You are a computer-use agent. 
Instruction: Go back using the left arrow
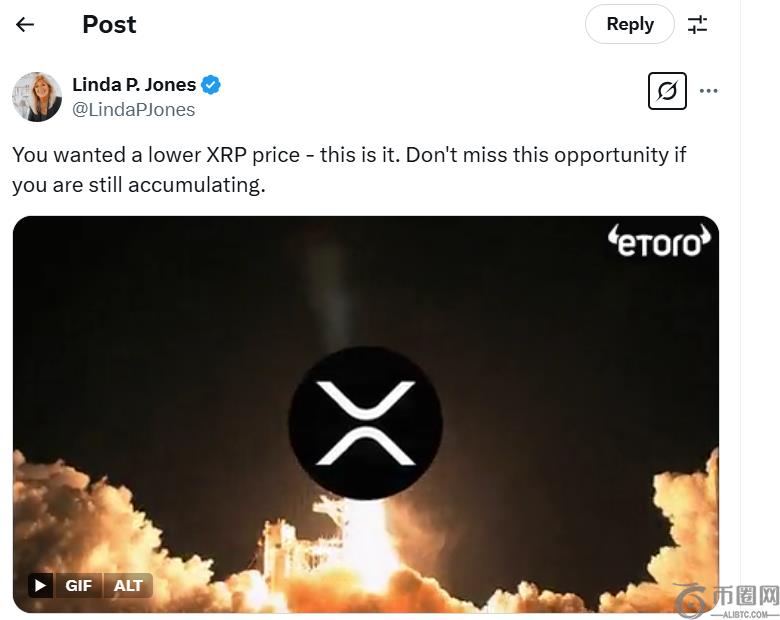tap(26, 25)
